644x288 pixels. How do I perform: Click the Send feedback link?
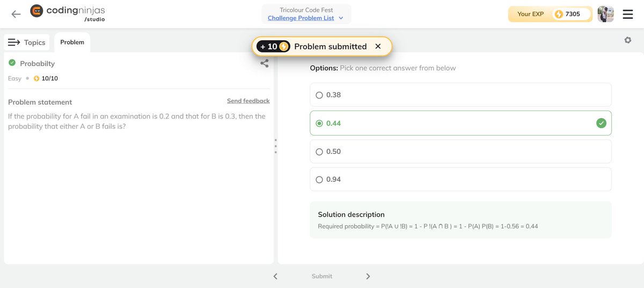[x=248, y=101]
